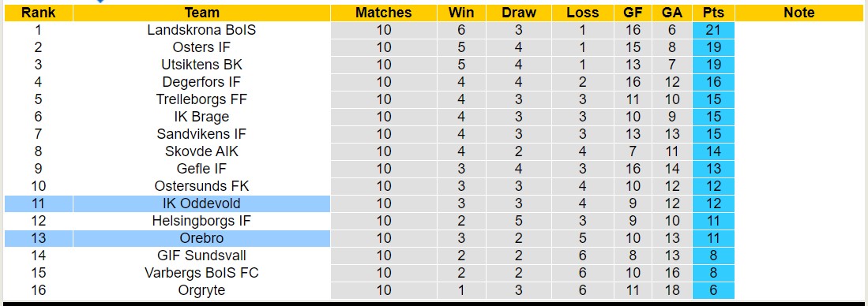868x306 pixels.
Task: Click the Win column header
Action: coord(462,13)
